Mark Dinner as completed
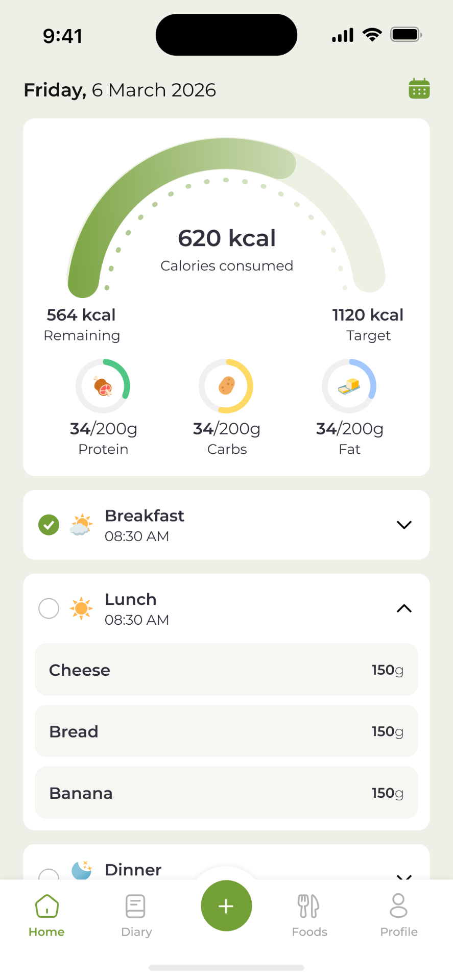453x980 pixels. coord(49,874)
